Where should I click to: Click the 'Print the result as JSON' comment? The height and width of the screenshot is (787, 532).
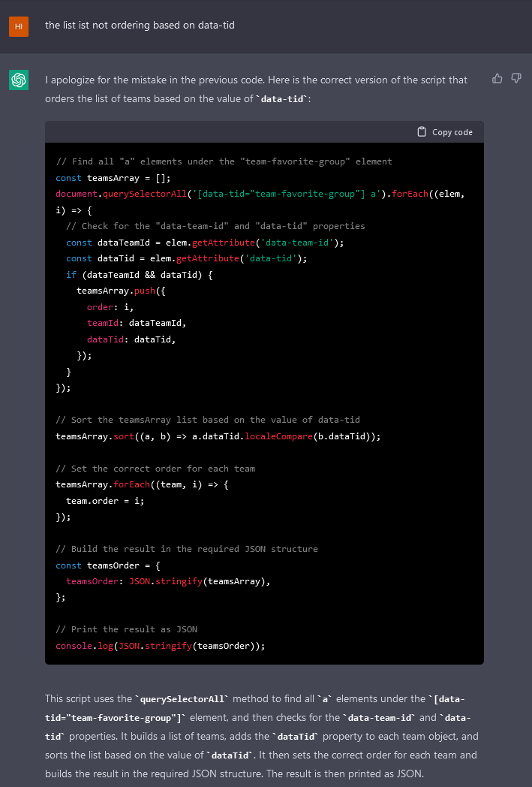pos(126,629)
